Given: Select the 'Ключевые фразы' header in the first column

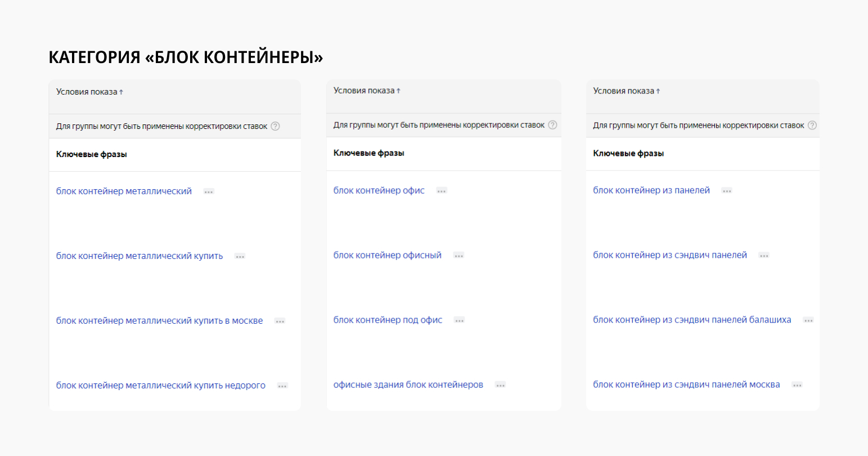Looking at the screenshot, I should [x=91, y=154].
